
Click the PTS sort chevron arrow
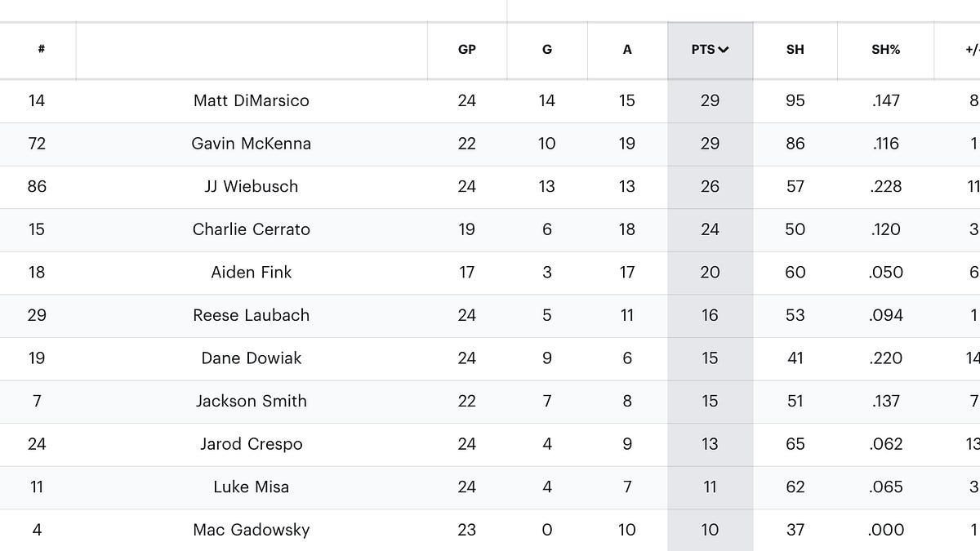coord(724,50)
